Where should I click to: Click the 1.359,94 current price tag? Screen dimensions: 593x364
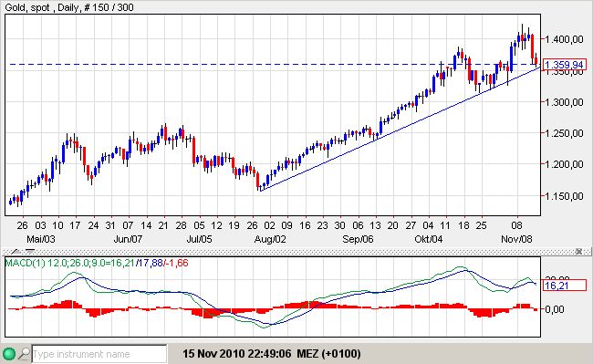(564, 65)
